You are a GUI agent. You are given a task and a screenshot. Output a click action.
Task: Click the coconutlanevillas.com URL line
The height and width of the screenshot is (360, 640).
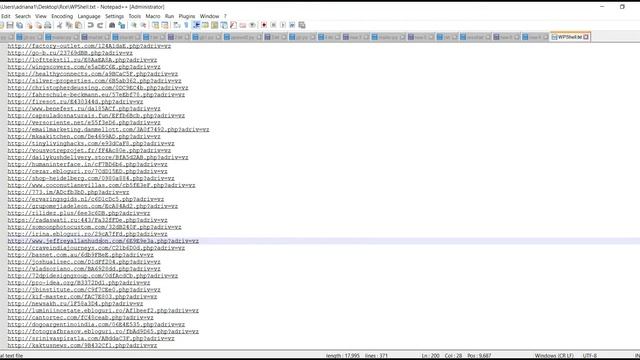click(x=101, y=185)
